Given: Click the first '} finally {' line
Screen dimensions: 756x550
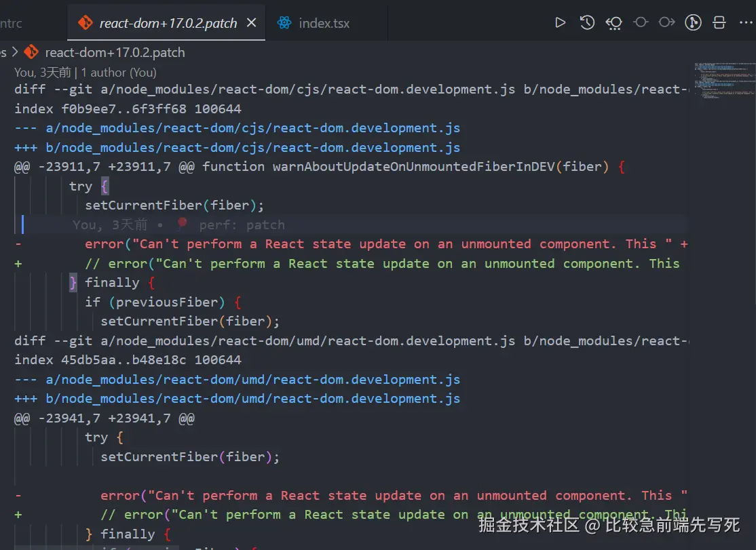Looking at the screenshot, I should point(113,283).
